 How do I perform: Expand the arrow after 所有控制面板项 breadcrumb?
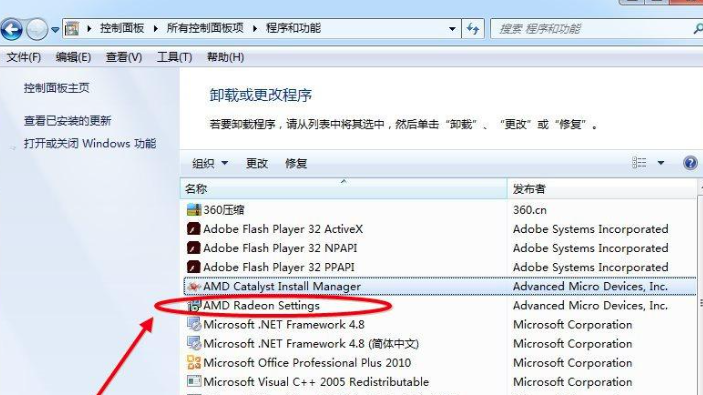[255, 29]
